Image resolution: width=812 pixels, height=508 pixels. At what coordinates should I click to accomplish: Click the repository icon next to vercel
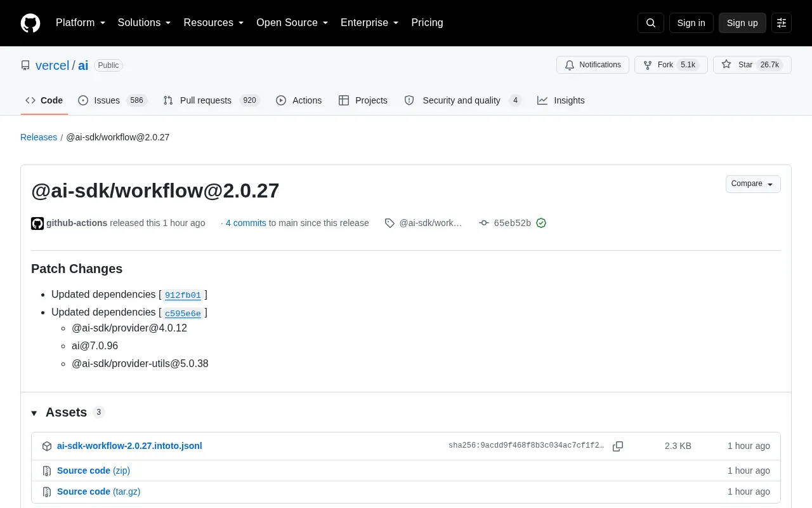25,65
